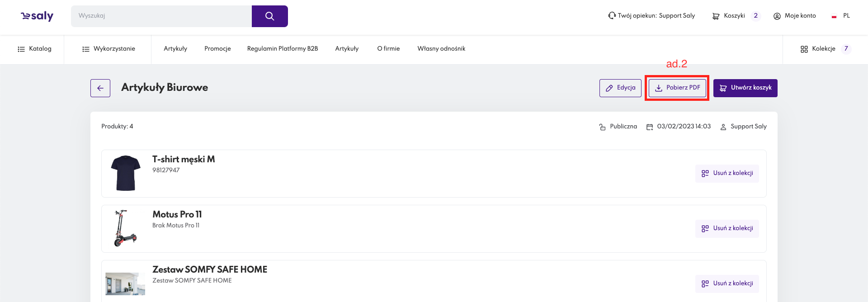This screenshot has width=868, height=302.
Task: Go to Promocje menu item
Action: [x=217, y=49]
